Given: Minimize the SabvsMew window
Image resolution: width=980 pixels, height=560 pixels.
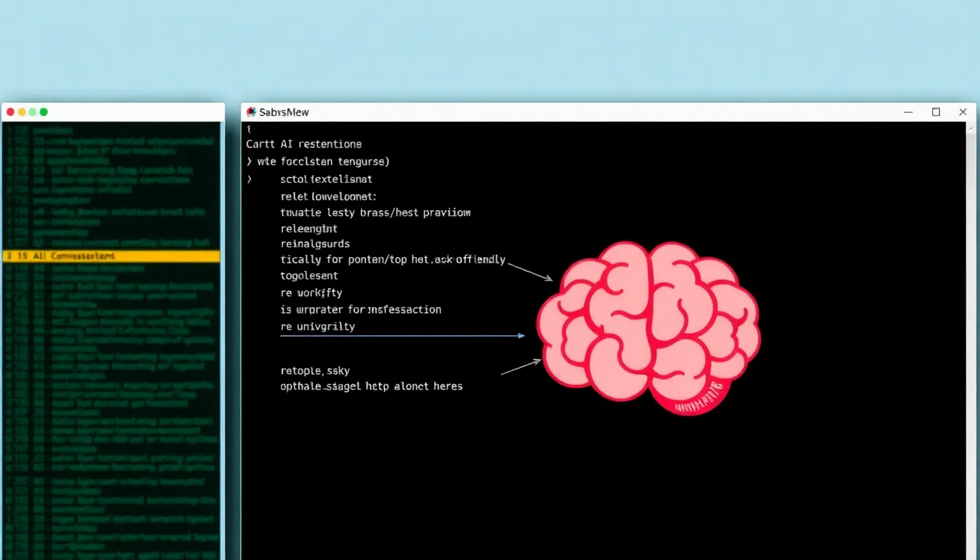Looking at the screenshot, I should 909,112.
